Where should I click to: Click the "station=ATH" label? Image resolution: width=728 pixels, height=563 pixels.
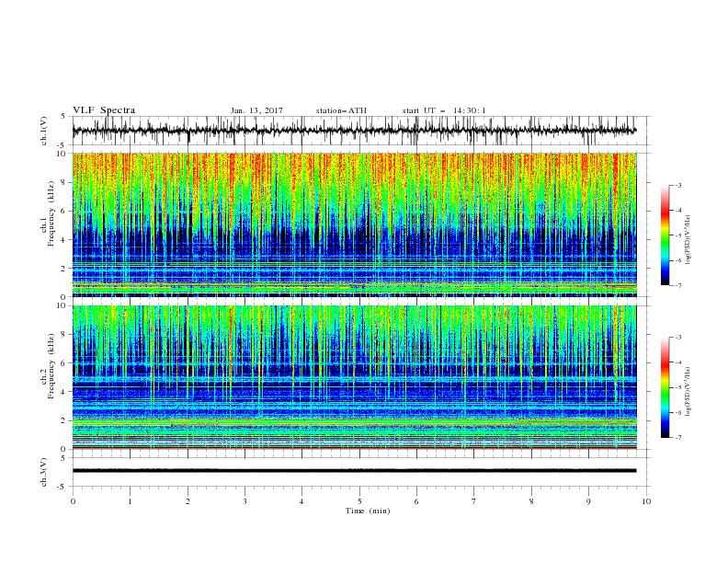click(x=341, y=110)
